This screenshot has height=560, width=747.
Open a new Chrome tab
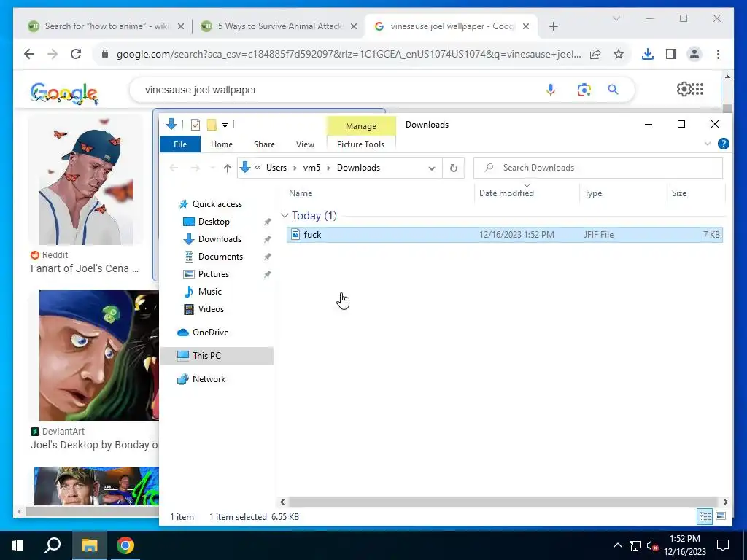click(553, 26)
